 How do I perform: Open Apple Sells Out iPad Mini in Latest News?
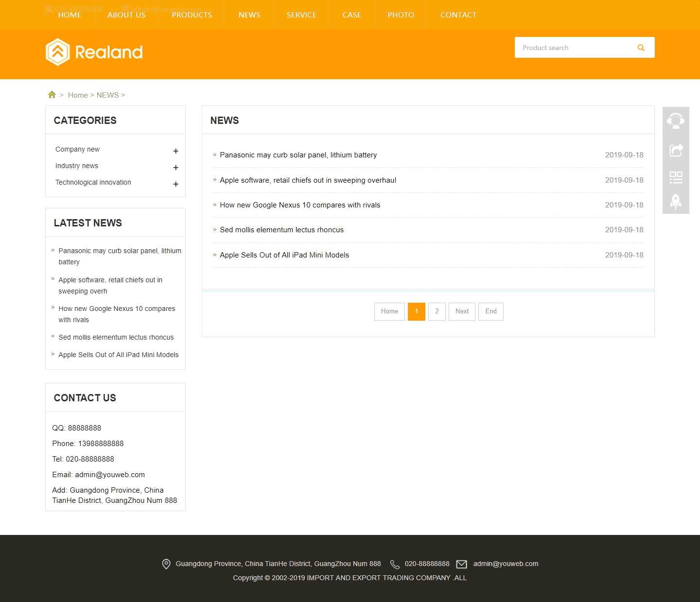click(x=118, y=355)
